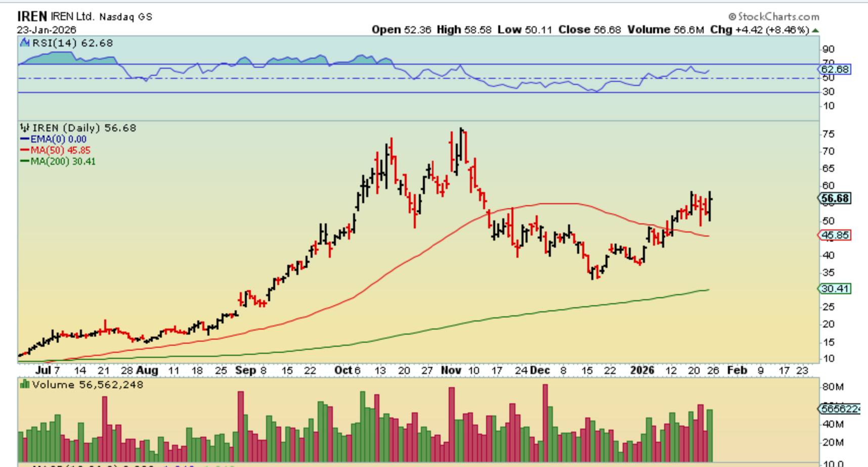
Task: Click the Volume 56.6M header value
Action: pos(666,30)
